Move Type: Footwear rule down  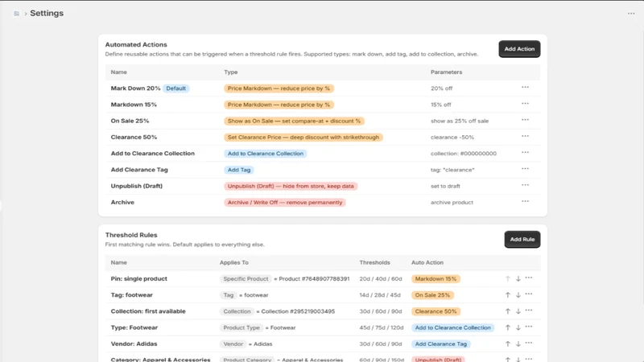coord(518,327)
